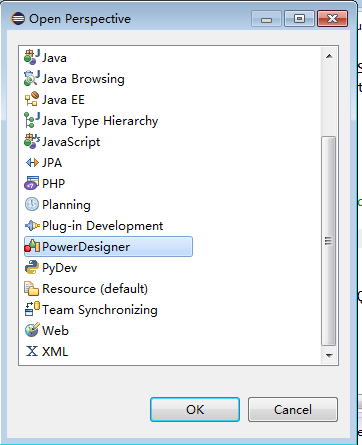Click the Java Type Hierarchy icon
362x445 pixels.
point(32,120)
